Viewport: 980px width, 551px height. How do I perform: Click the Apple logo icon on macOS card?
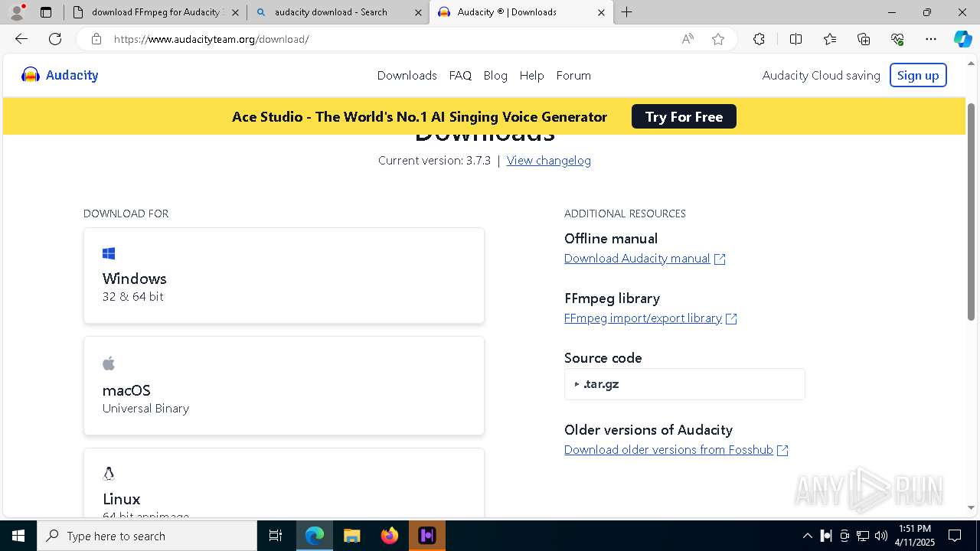coord(109,363)
